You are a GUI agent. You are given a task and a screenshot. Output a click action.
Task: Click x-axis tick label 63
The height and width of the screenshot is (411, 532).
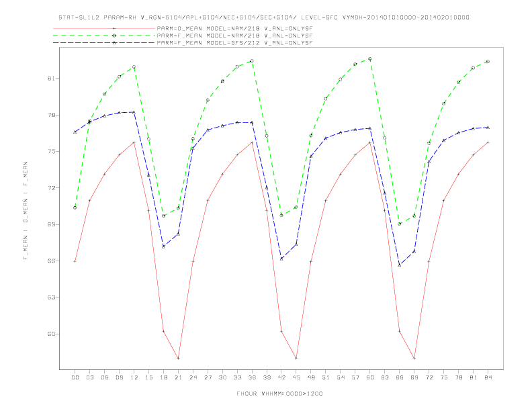(385, 377)
